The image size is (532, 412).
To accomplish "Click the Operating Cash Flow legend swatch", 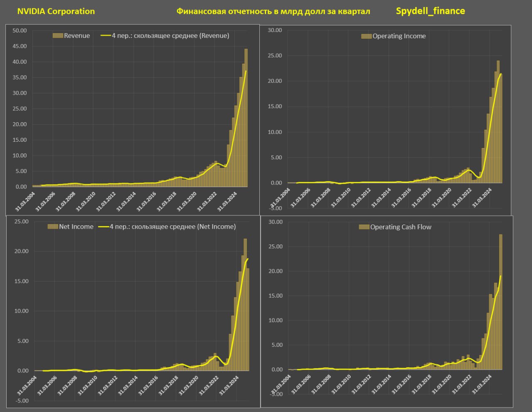I will [x=364, y=227].
